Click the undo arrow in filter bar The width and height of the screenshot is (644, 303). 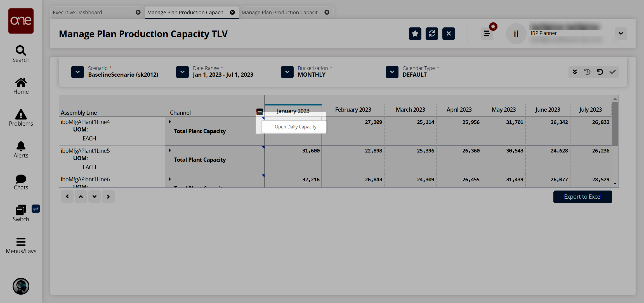(600, 72)
